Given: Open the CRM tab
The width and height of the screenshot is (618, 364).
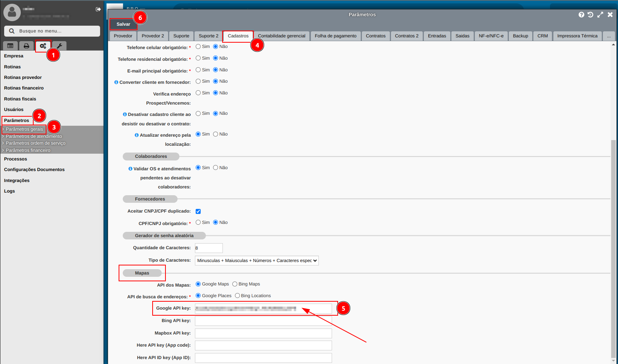Looking at the screenshot, I should pos(542,36).
